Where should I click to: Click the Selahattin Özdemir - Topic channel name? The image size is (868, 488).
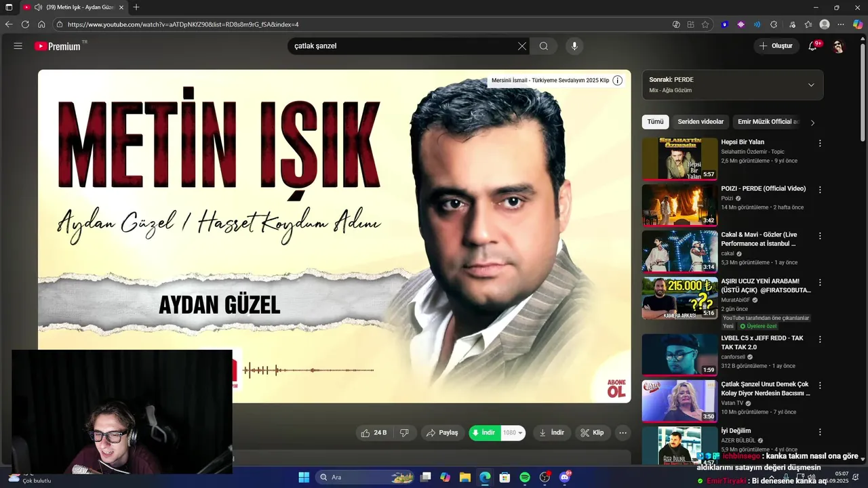pos(753,152)
